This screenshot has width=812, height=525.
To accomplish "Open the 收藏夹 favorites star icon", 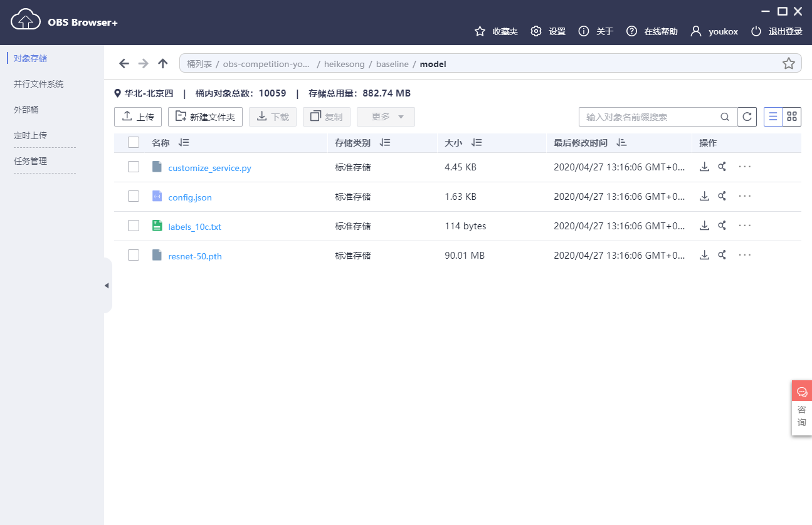I will point(480,31).
